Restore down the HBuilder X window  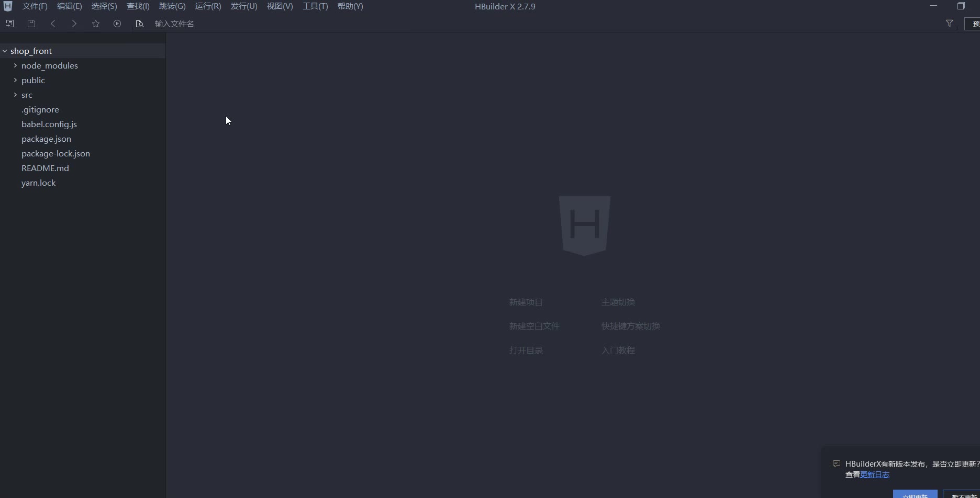[x=961, y=6]
